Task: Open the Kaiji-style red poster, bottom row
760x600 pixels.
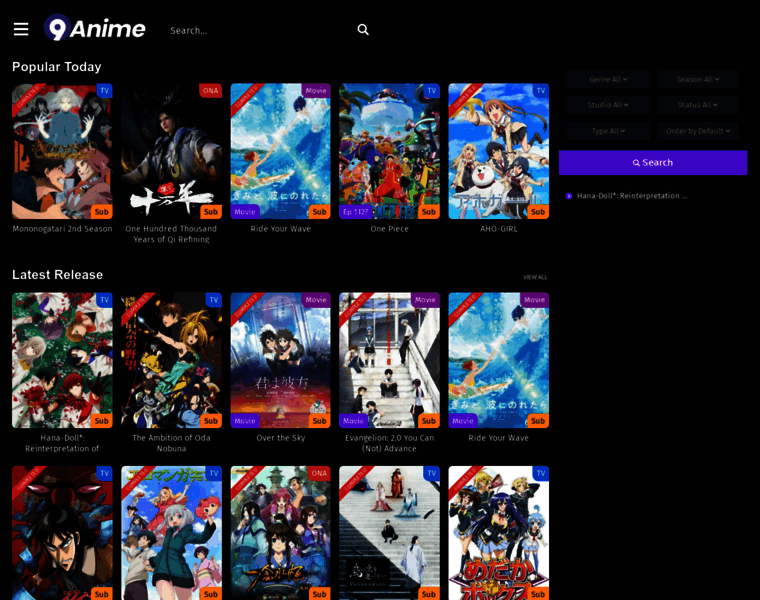Action: [x=62, y=533]
